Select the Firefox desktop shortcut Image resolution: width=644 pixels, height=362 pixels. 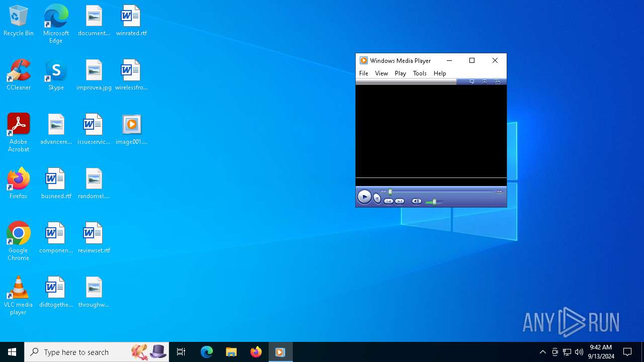(19, 184)
